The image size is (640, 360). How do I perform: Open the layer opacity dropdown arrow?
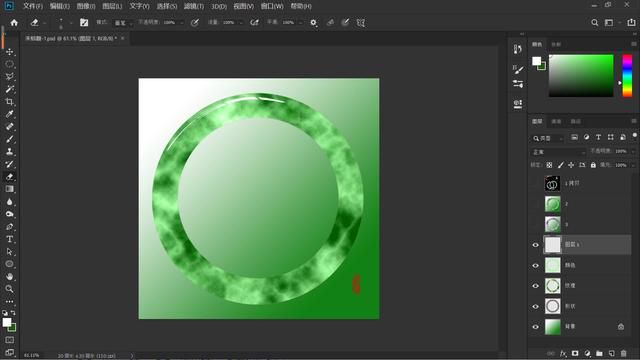[x=633, y=151]
